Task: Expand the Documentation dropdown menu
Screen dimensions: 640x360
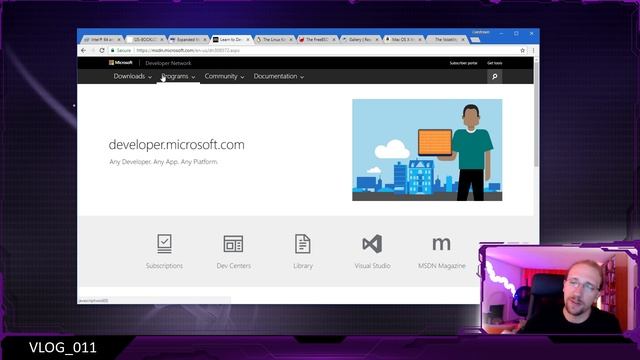Action: pos(279,76)
